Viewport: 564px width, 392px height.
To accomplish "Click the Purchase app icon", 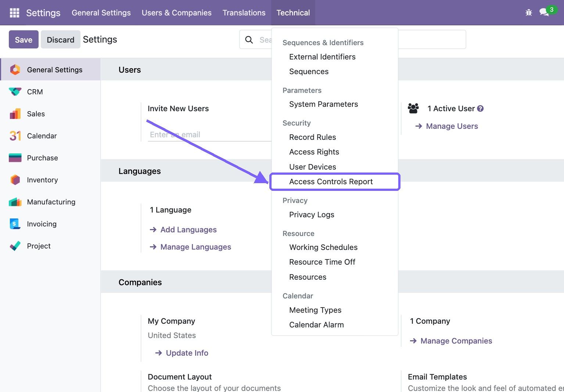I will (15, 158).
